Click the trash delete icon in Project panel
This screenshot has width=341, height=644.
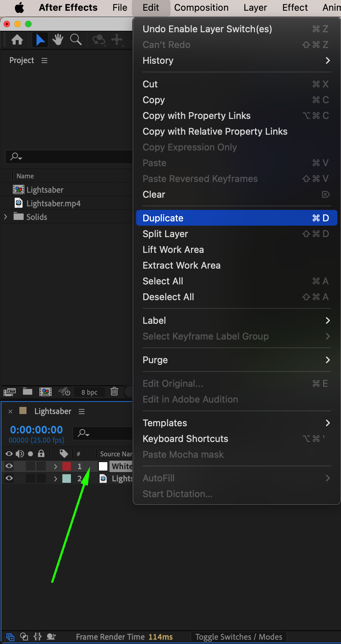pos(114,391)
